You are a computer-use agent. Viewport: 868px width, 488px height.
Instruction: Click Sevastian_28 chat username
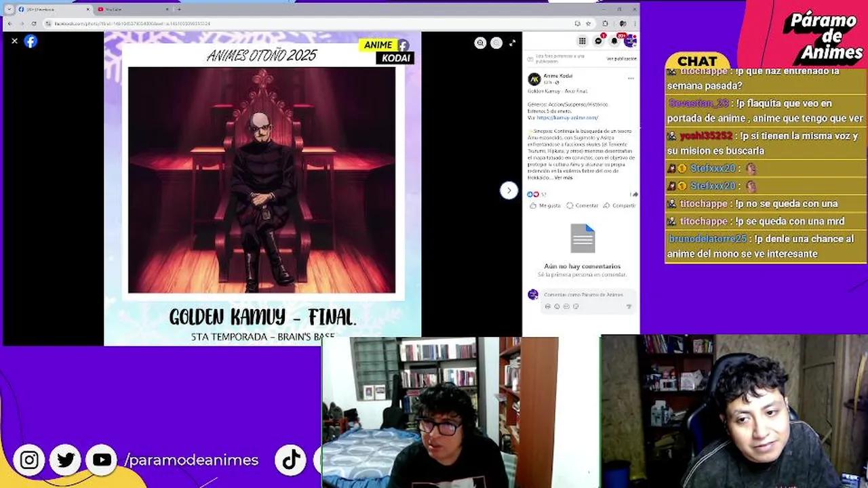pyautogui.click(x=698, y=104)
